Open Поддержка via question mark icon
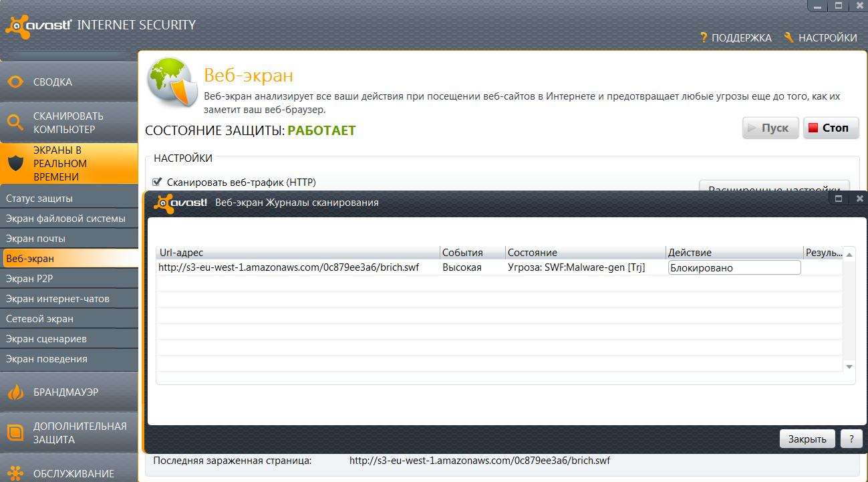Viewport: 868px width, 482px height. click(704, 38)
